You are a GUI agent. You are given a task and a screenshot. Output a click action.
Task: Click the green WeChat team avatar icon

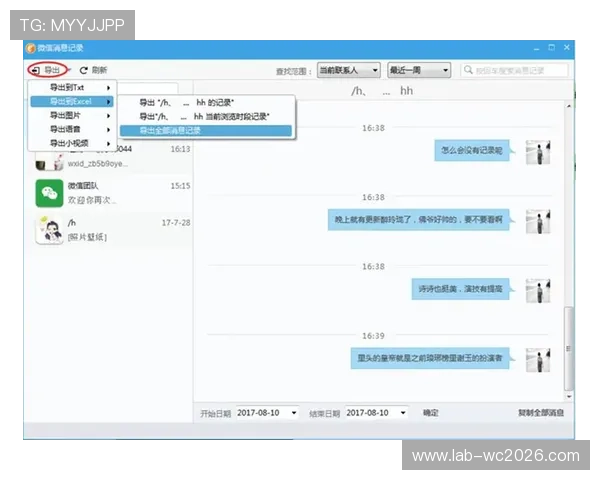49,193
